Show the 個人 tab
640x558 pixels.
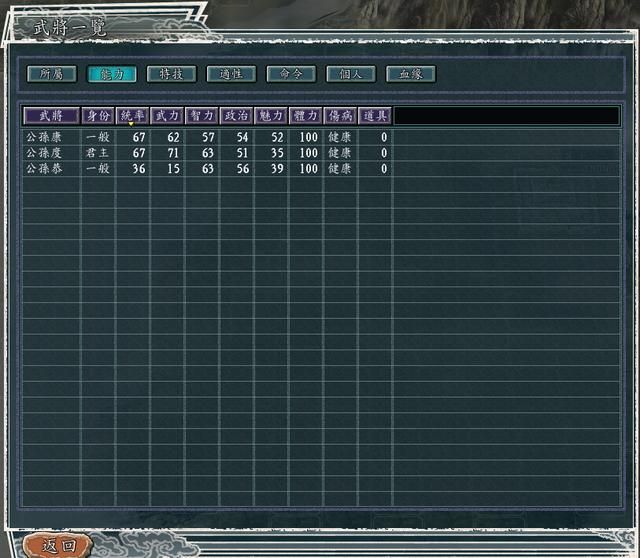351,74
